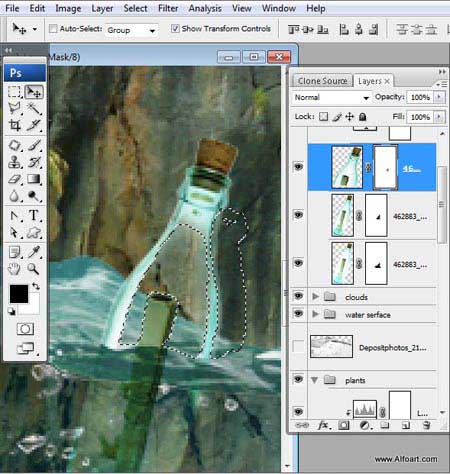Select the Zoom tool
The image size is (450, 474).
[34, 269]
